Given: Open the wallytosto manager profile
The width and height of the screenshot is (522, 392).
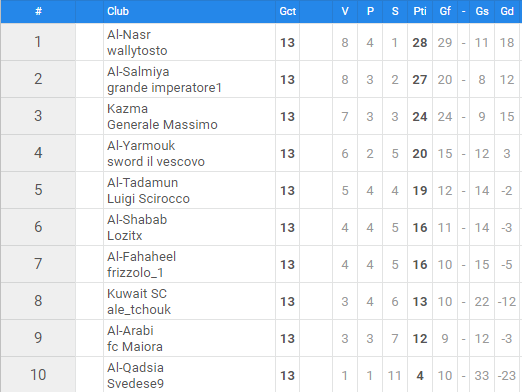Looking at the screenshot, I should pos(137,51).
